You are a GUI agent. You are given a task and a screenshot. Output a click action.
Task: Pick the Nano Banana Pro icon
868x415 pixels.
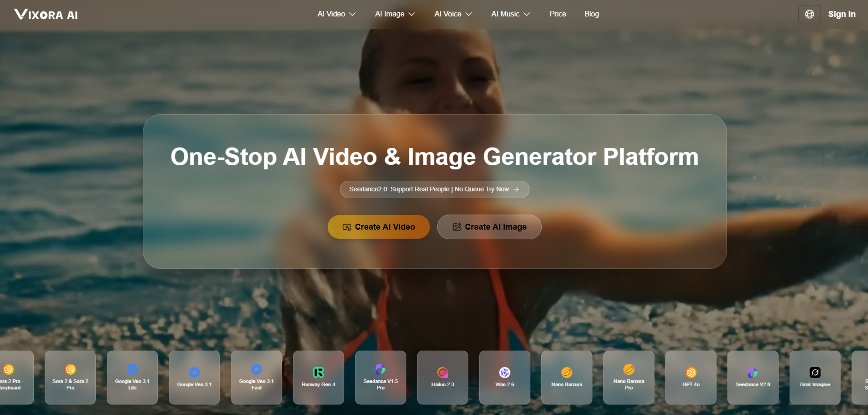(x=628, y=369)
